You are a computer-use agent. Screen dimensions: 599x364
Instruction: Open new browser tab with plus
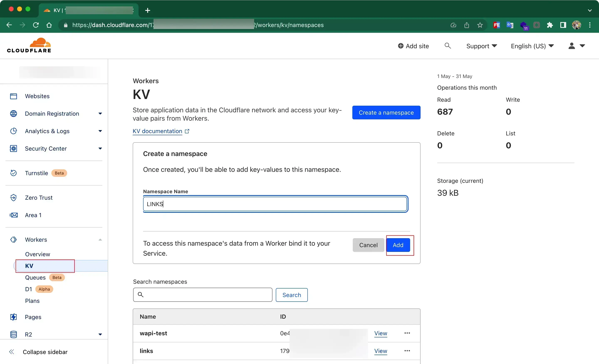pos(147,10)
